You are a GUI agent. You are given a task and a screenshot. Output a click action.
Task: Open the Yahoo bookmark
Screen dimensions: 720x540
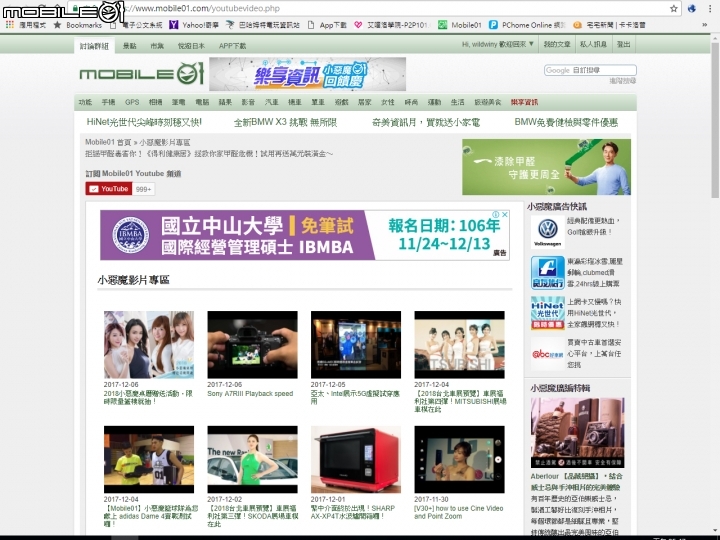[194, 25]
